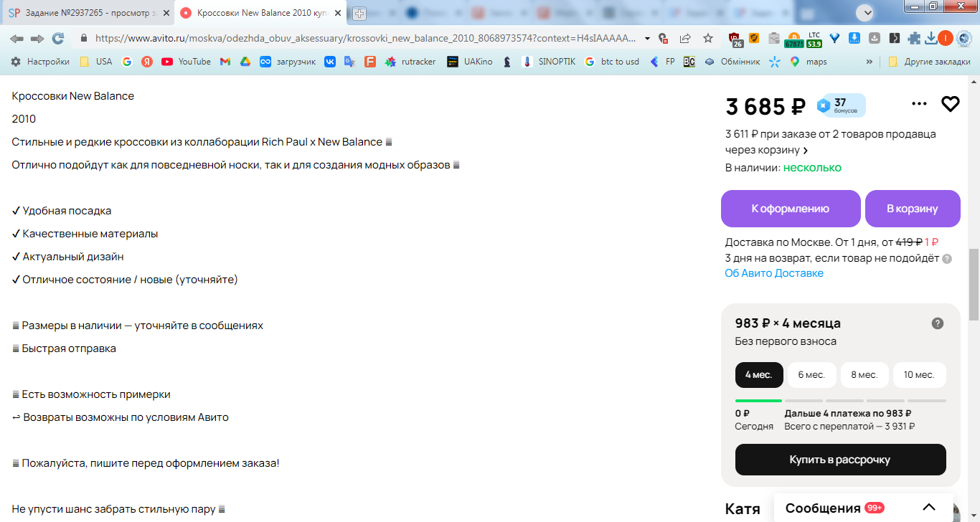The height and width of the screenshot is (522, 980).
Task: Show more bookmarks with double chevron
Action: [870, 62]
